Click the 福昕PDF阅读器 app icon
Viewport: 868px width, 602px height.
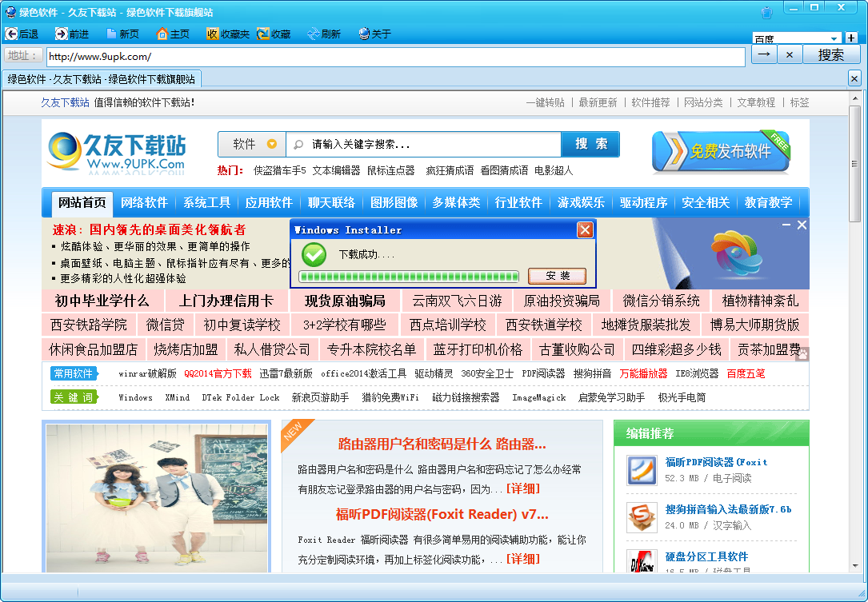pyautogui.click(x=642, y=470)
